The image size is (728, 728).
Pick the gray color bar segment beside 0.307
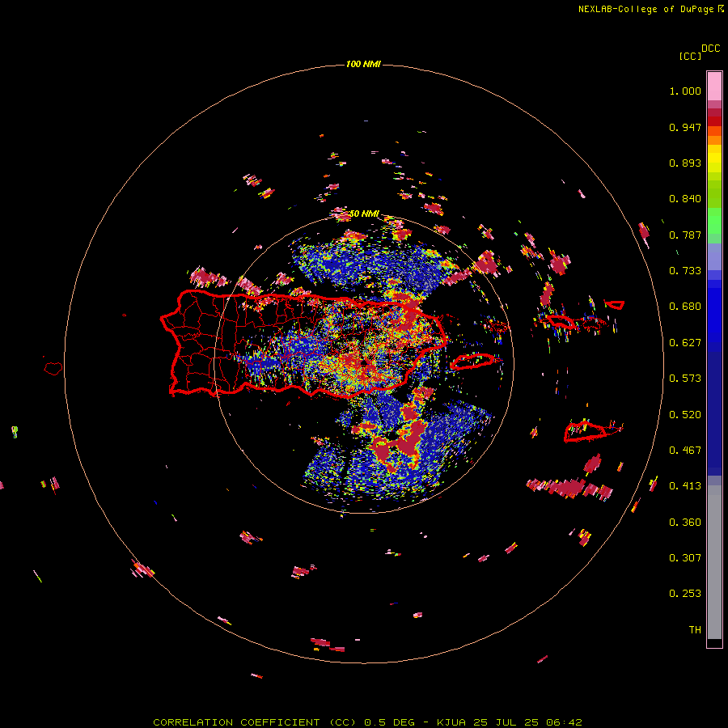[x=714, y=562]
